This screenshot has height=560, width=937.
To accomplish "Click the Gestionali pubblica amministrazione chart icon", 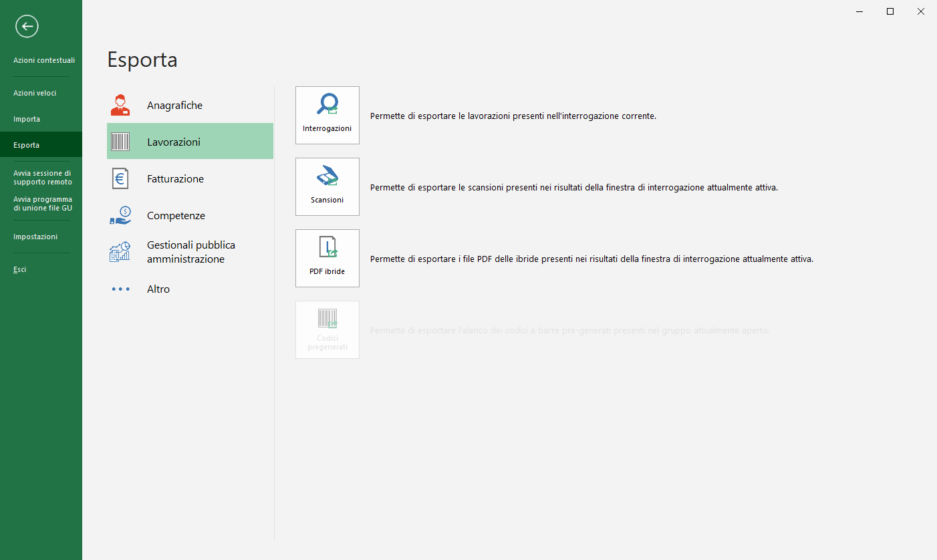I will pos(120,252).
